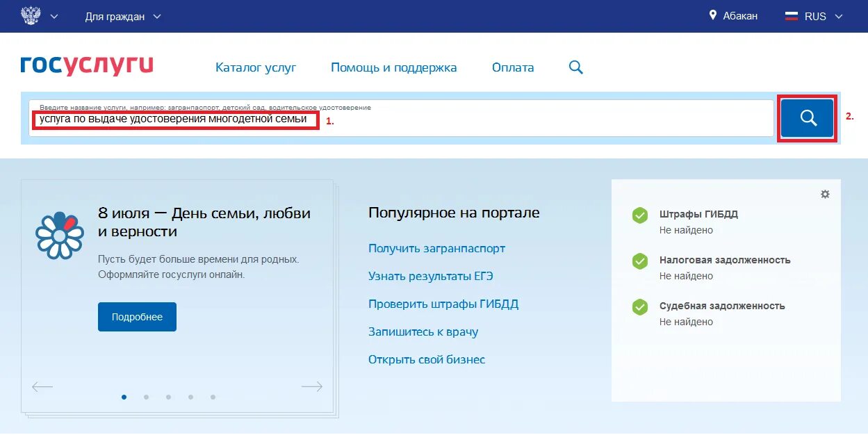Select the fourth carousel dot
This screenshot has width=868, height=435.
coord(190,397)
